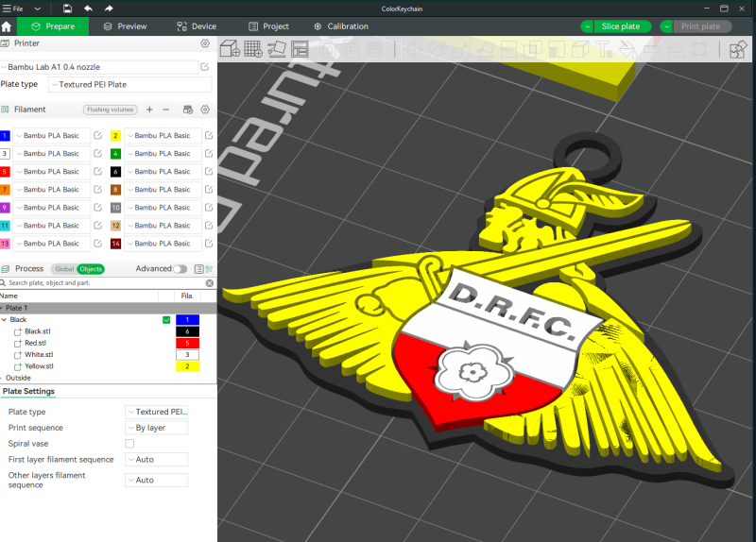Screen dimensions: 756x542
Task: Click the Slice plate button
Action: 621,26
